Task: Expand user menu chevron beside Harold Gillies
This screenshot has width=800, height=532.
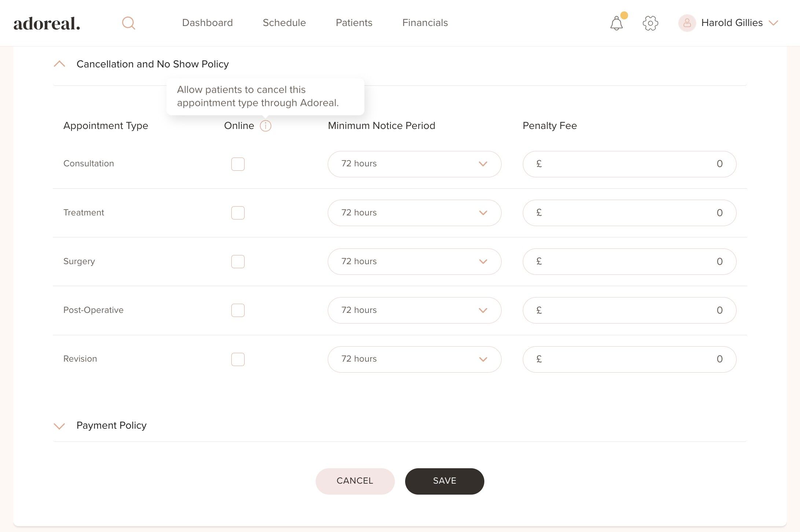Action: pos(773,23)
